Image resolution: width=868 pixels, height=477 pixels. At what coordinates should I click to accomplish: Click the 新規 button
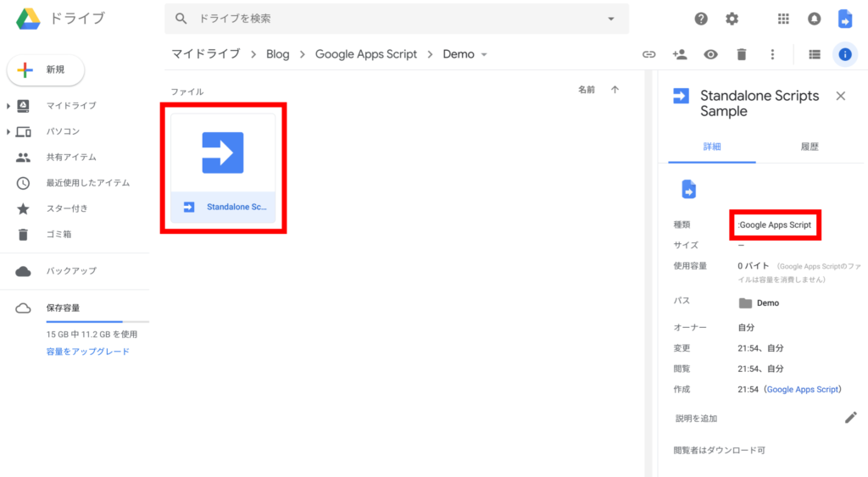(46, 70)
